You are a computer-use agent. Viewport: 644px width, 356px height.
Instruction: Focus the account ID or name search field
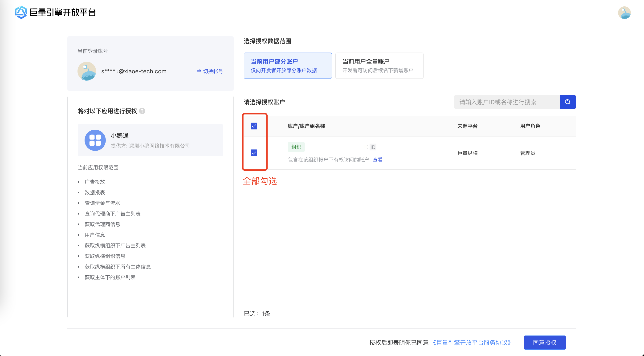[507, 102]
